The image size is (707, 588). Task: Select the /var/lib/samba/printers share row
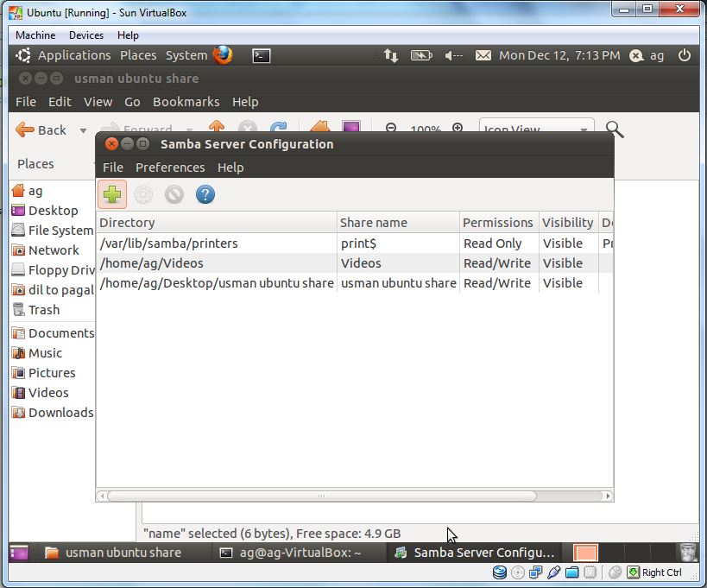point(355,243)
